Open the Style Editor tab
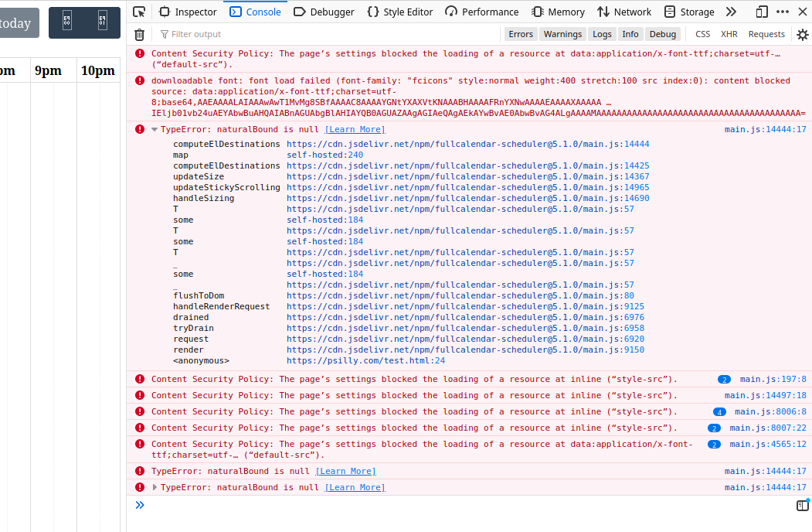Image resolution: width=812 pixels, height=532 pixels. tap(399, 12)
